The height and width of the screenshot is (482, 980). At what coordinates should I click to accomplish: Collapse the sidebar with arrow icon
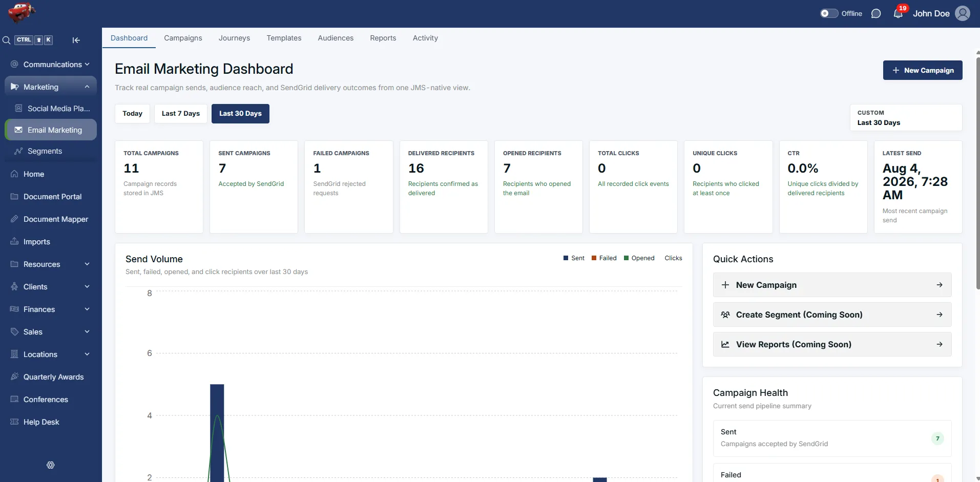coord(76,40)
